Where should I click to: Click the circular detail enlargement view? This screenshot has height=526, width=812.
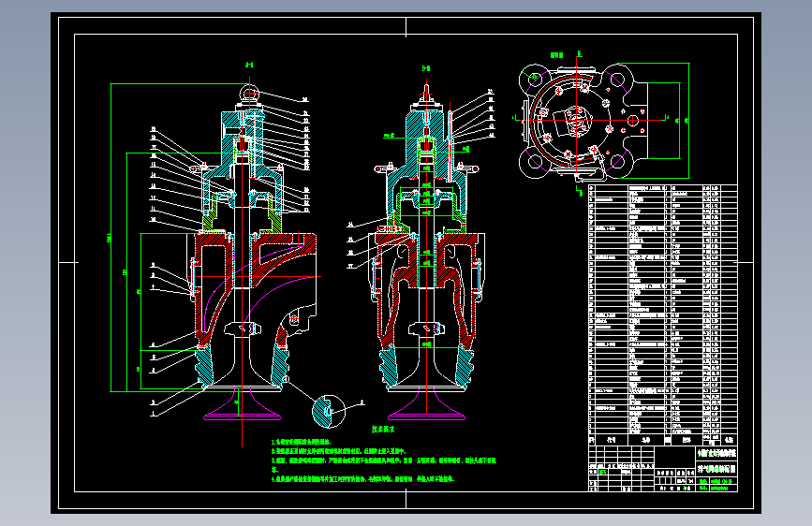click(329, 412)
